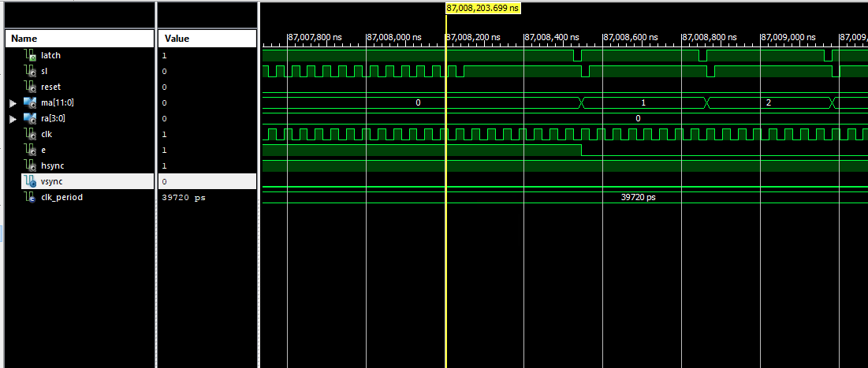Click the hsync signal icon
Image resolution: width=868 pixels, height=368 pixels.
(x=31, y=166)
